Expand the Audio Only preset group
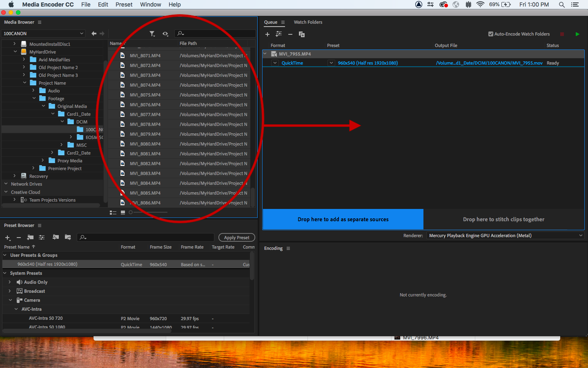This screenshot has height=368, width=588. pyautogui.click(x=10, y=282)
